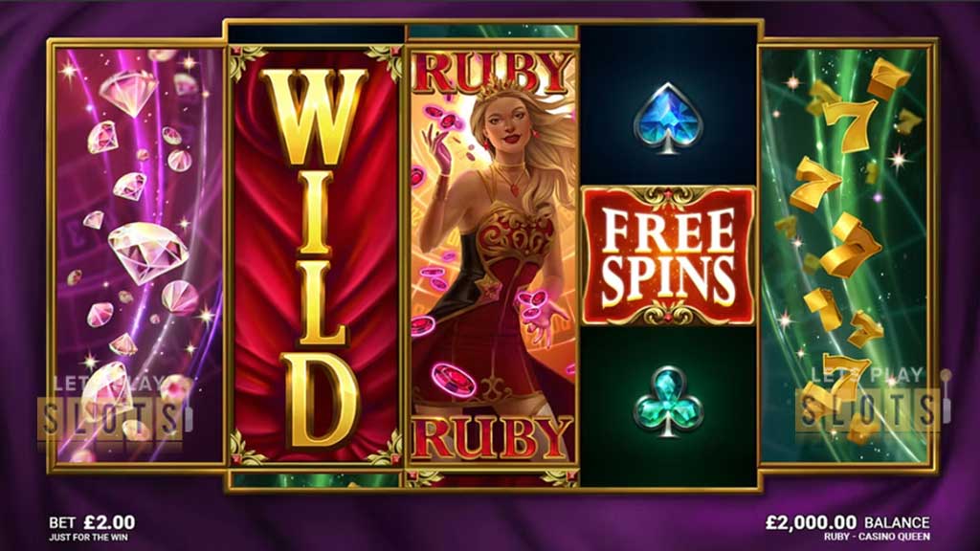Viewport: 980px width, 551px height.
Task: Click the blue spade gem symbol
Action: pos(668,118)
